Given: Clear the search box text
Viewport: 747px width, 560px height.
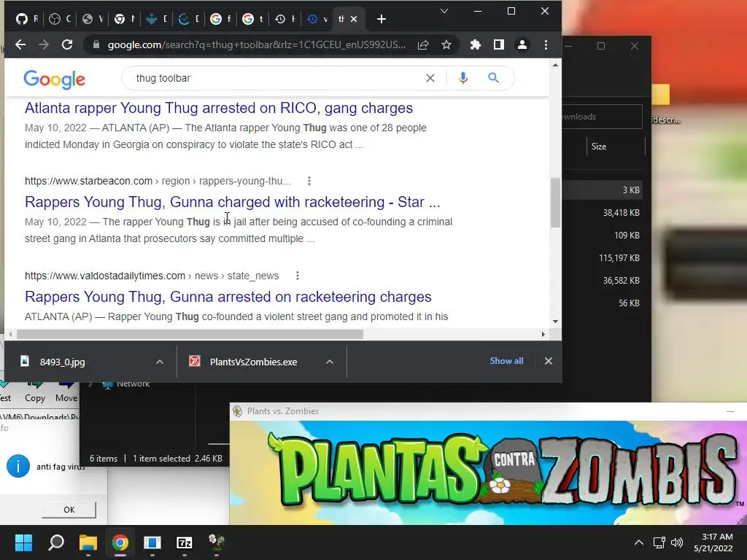Looking at the screenshot, I should [x=430, y=78].
